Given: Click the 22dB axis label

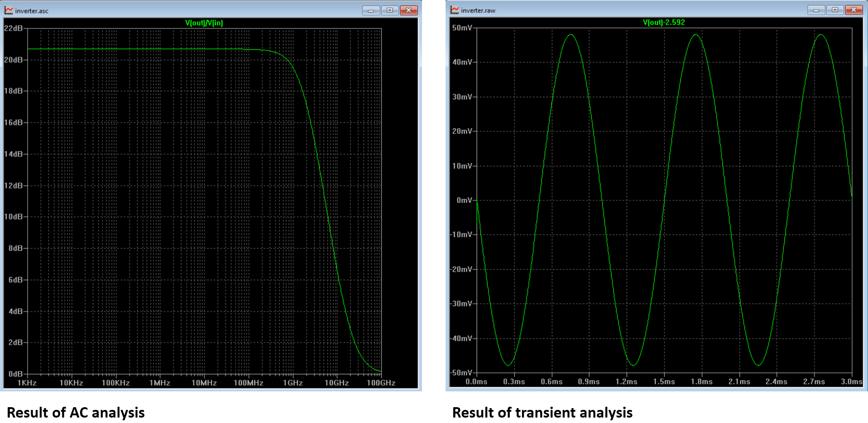Looking at the screenshot, I should (14, 28).
